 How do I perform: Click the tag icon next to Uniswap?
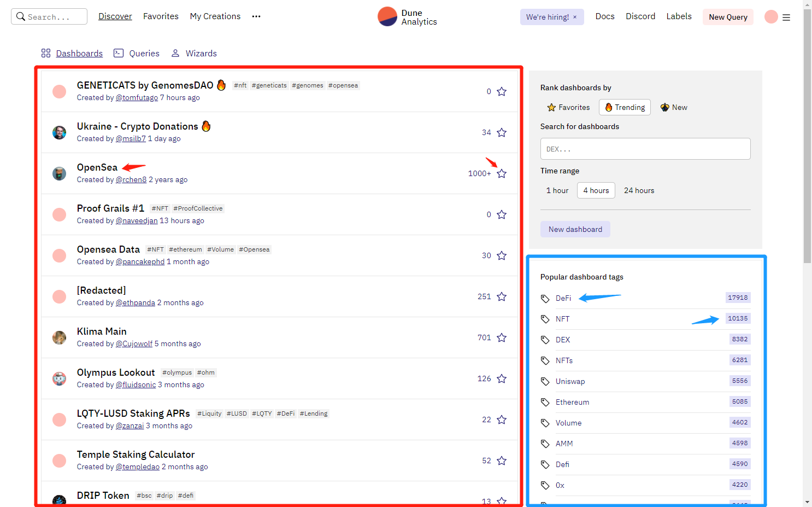point(545,382)
